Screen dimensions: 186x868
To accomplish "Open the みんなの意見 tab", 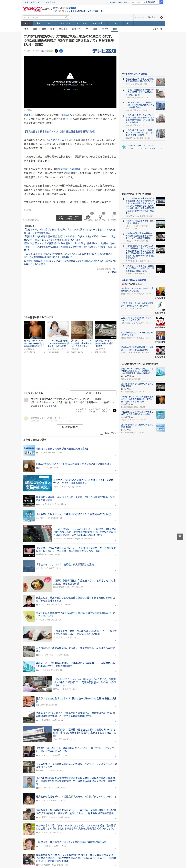I will click(99, 24).
